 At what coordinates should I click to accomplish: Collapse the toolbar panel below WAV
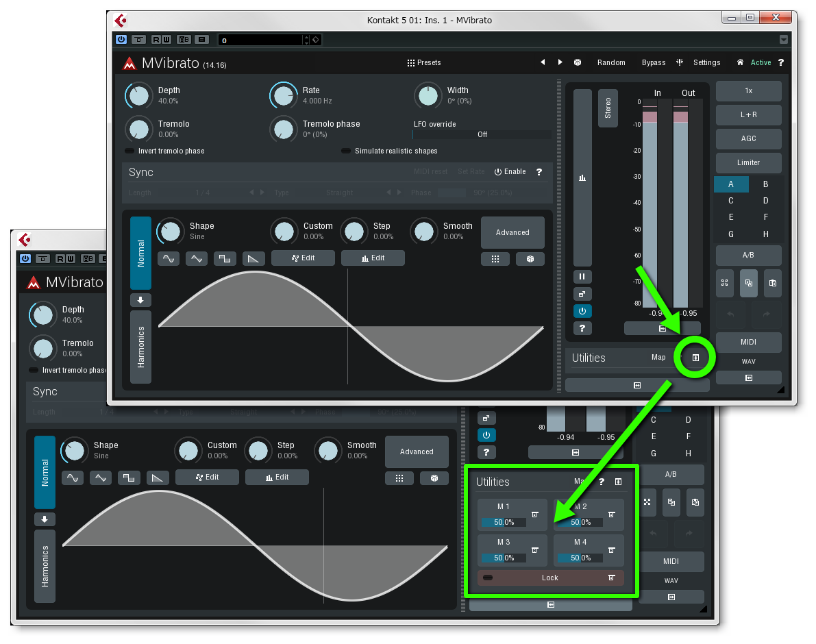pos(748,377)
